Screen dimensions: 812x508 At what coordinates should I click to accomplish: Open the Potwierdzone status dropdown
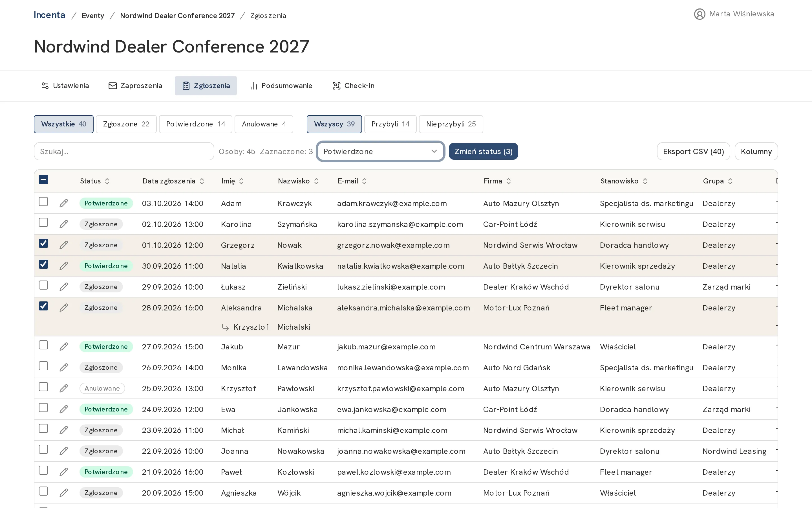(381, 152)
